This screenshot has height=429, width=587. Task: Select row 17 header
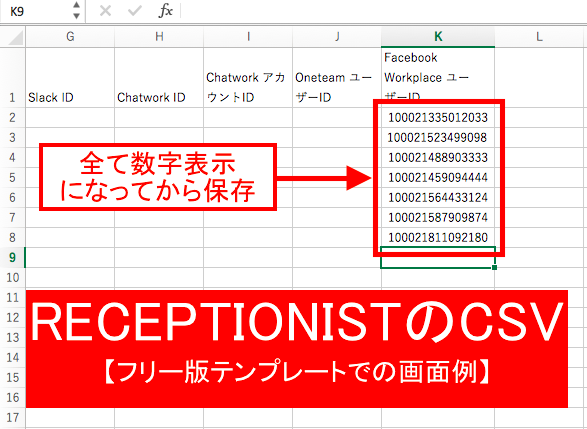[12, 417]
